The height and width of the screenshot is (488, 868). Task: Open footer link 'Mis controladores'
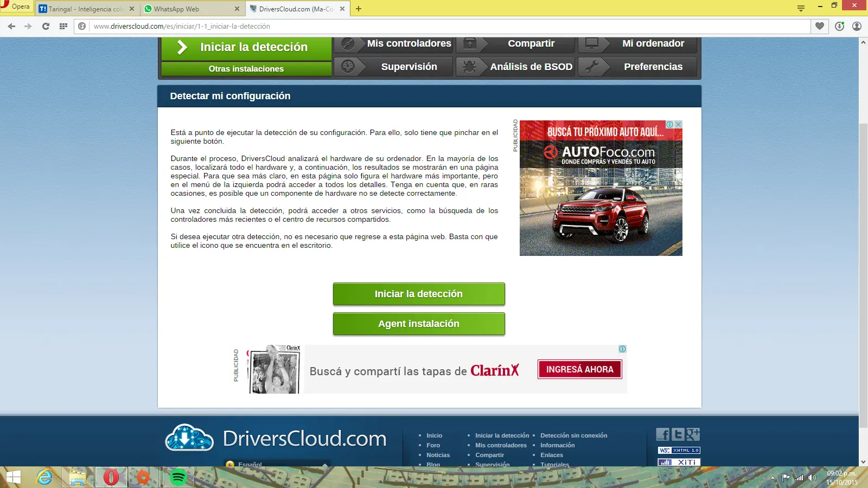click(501, 445)
